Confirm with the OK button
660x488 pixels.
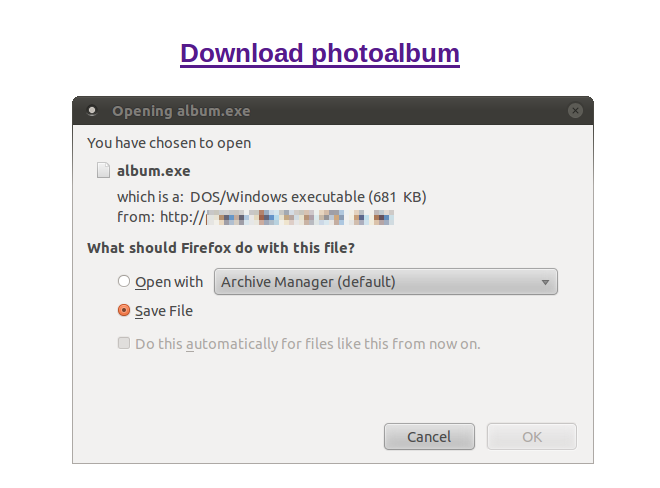pyautogui.click(x=532, y=437)
